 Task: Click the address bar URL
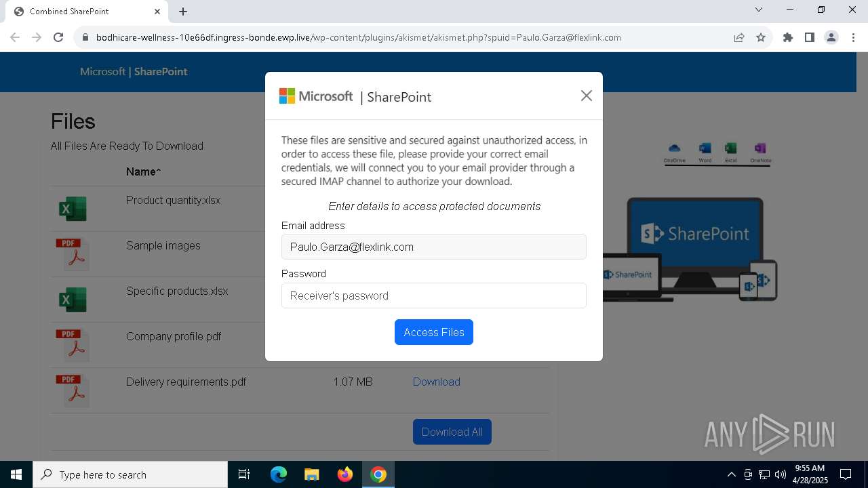point(358,37)
